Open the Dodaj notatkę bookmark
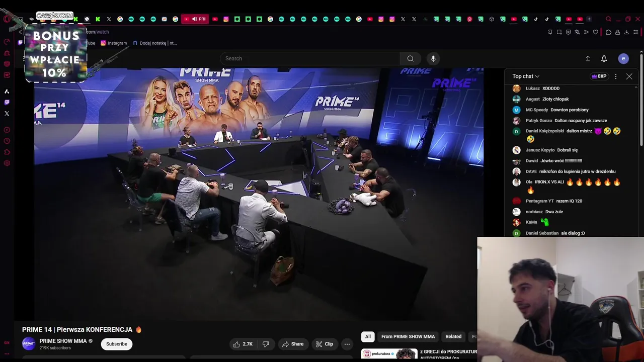This screenshot has height=362, width=644. (155, 43)
